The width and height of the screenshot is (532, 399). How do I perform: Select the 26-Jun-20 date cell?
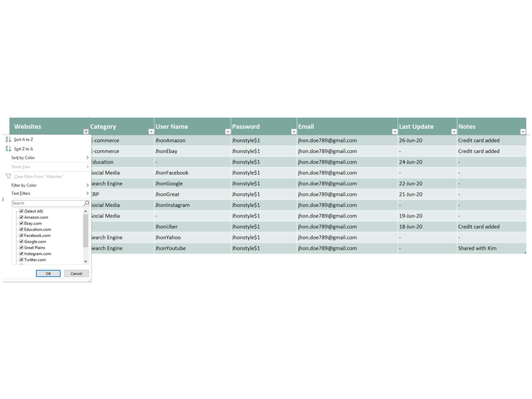click(x=427, y=140)
